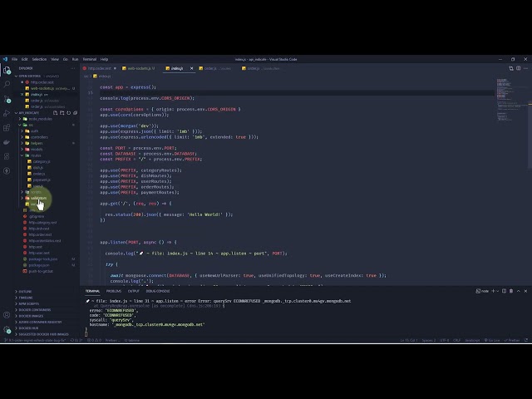
Task: Click New Folder icon in explorer header
Action: coord(62,113)
